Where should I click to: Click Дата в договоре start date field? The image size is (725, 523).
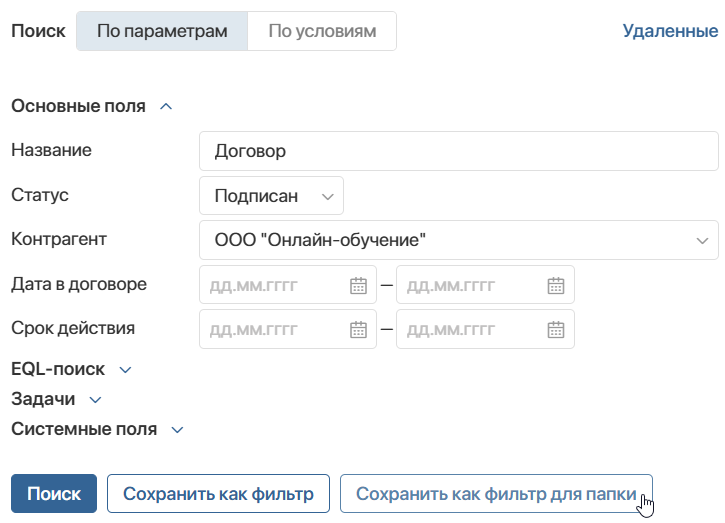(x=288, y=285)
